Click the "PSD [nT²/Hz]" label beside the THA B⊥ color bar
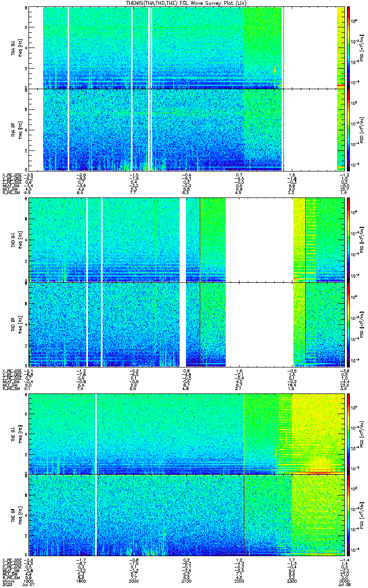This screenshot has width=368, height=588. [361, 48]
